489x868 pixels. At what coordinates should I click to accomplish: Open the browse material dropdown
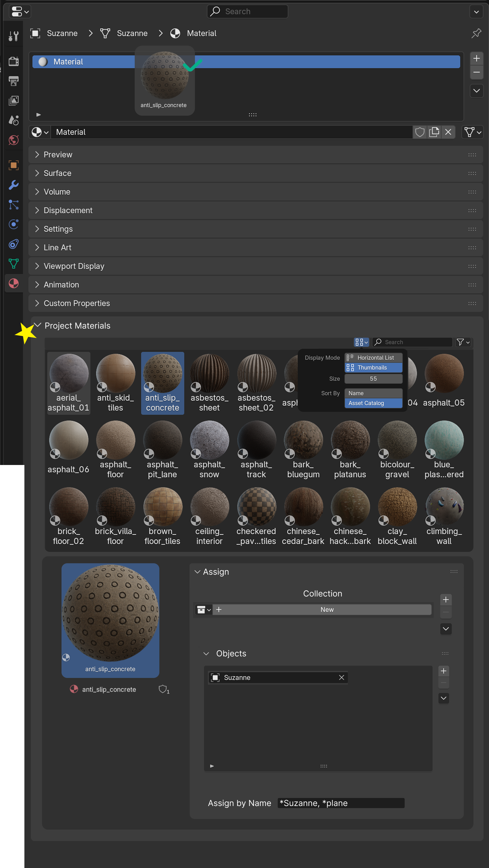coord(40,132)
